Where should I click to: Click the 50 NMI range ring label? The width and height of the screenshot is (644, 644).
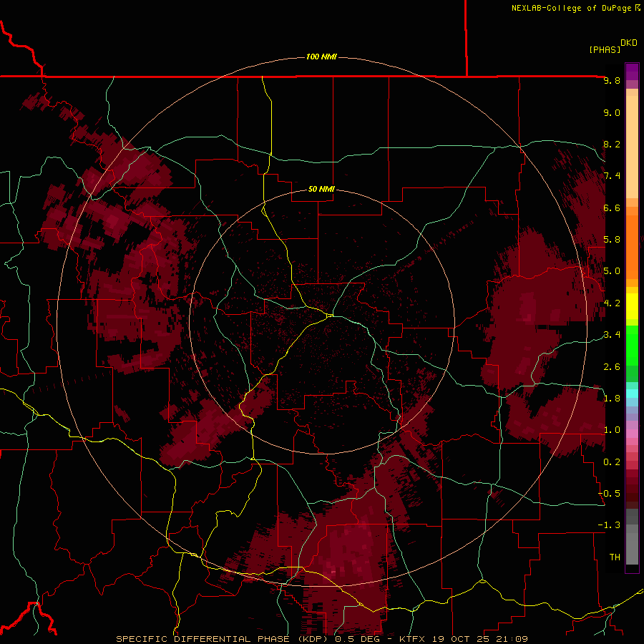pos(321,189)
